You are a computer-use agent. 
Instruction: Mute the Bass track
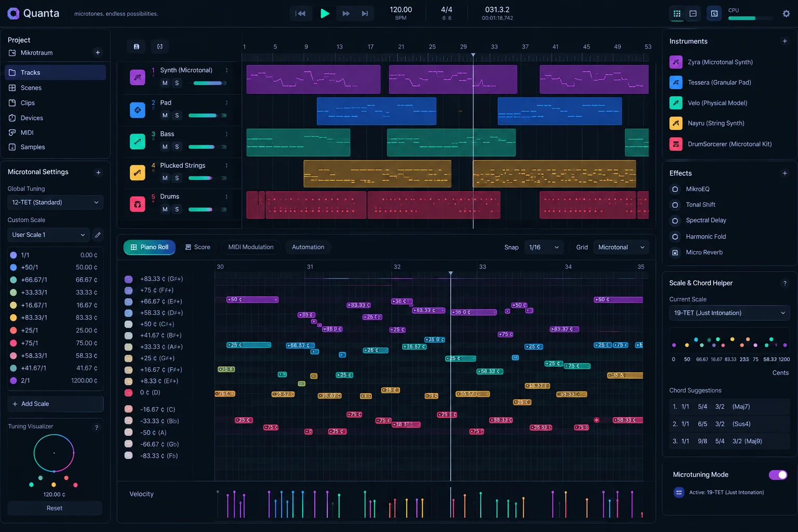(165, 147)
